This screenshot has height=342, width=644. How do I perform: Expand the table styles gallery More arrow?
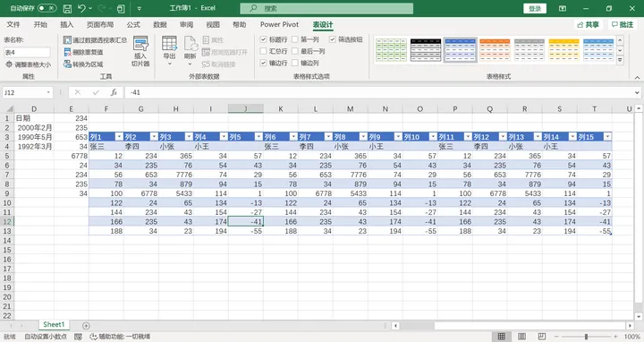[620, 60]
